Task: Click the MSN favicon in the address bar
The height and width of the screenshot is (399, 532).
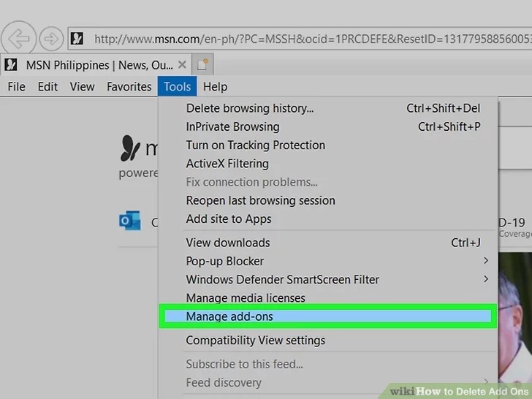Action: (x=77, y=38)
